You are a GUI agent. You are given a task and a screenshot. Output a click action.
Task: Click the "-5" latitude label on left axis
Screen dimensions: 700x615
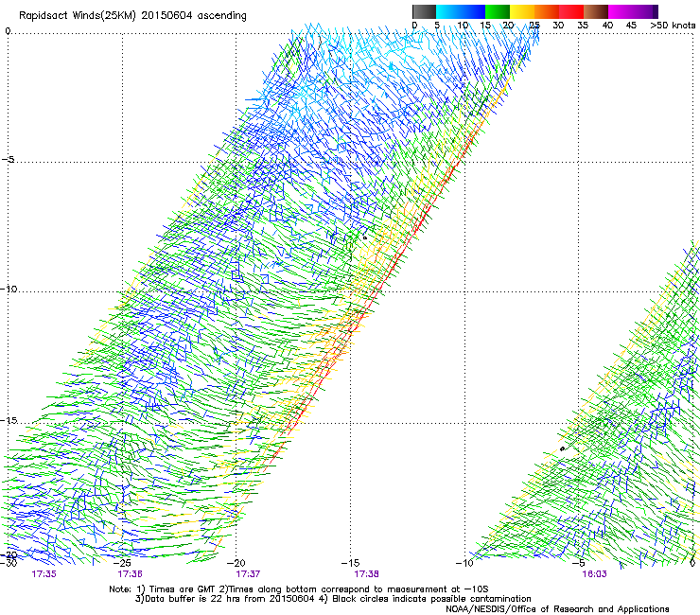[x=9, y=160]
